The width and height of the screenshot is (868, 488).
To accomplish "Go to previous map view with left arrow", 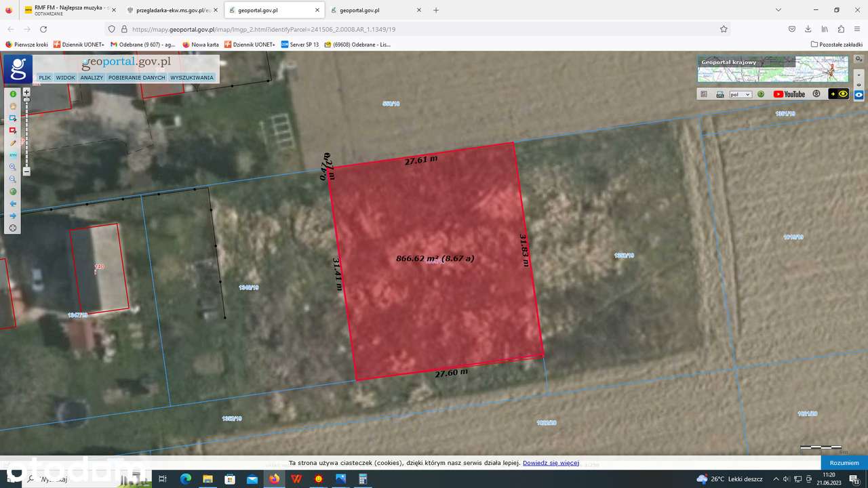I will pos(13,203).
